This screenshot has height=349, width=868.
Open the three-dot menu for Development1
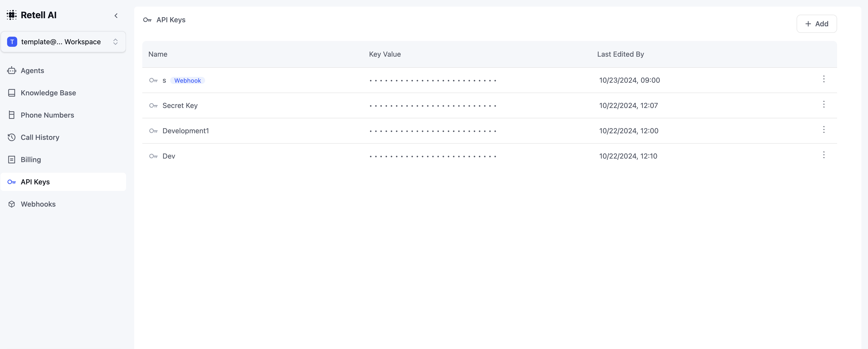click(x=824, y=129)
